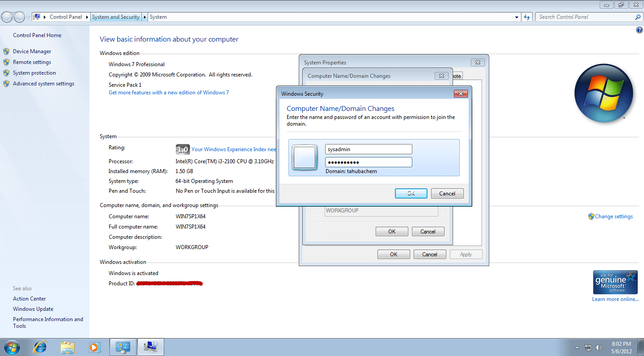Image resolution: width=644 pixels, height=356 pixels.
Task: Click the volume speaker tray icon
Action: (599, 348)
